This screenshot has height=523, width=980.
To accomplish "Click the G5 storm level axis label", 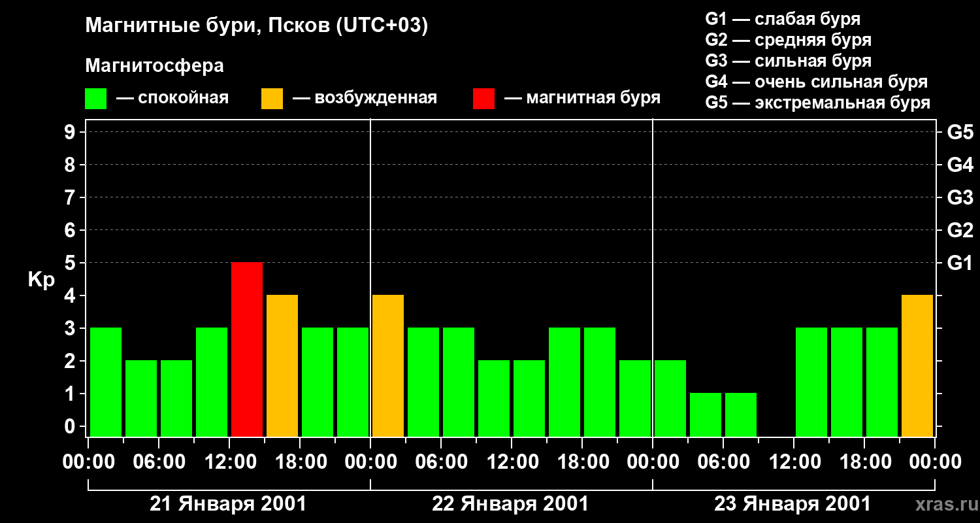I will (x=960, y=132).
